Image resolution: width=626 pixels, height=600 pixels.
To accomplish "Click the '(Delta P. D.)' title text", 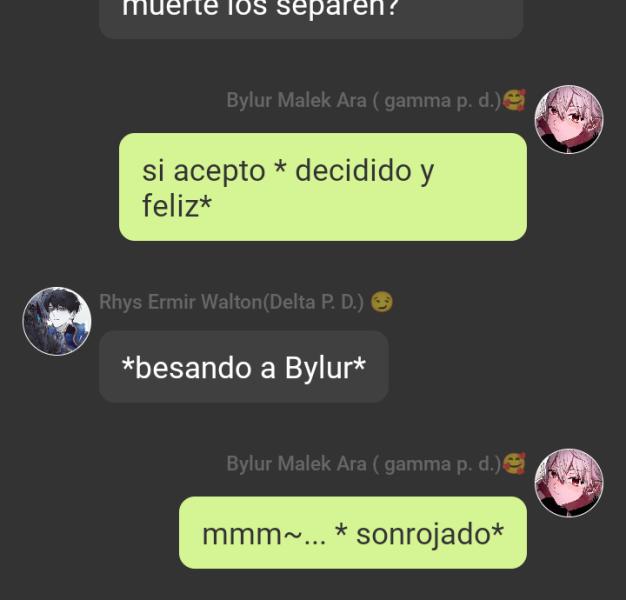I will pyautogui.click(x=313, y=302).
